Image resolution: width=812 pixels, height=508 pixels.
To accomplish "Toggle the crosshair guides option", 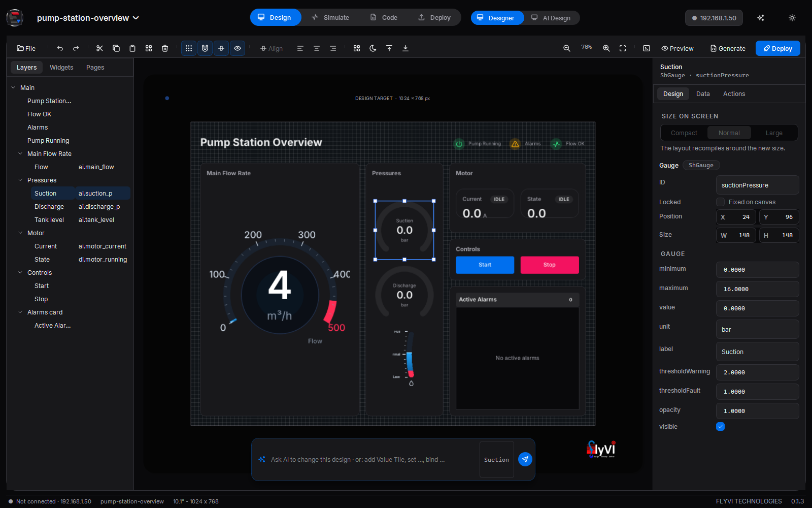I will [221, 48].
